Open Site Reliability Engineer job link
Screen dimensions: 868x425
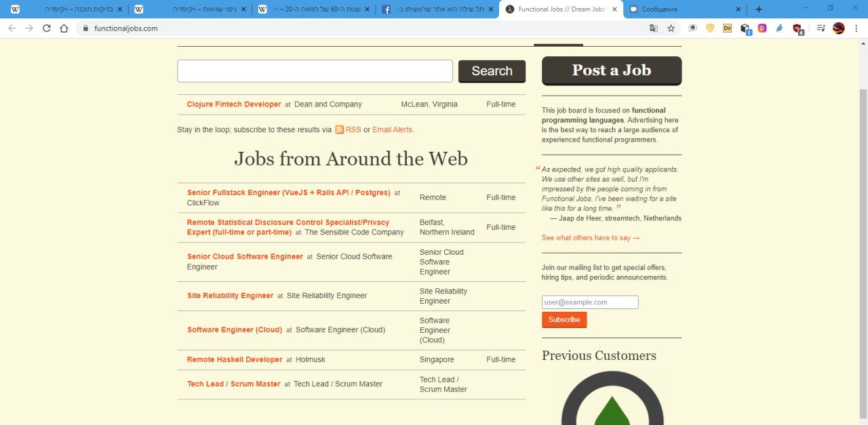click(x=231, y=296)
